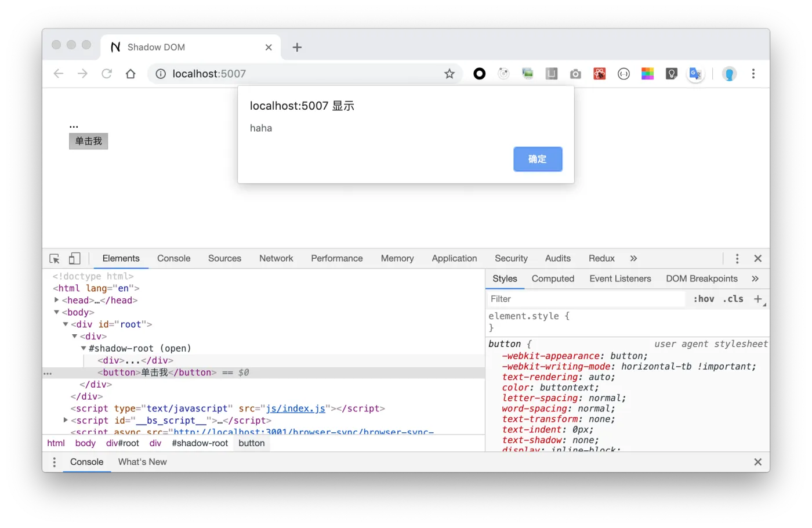The image size is (812, 528).
Task: Select div#root in the breadcrumb bar
Action: [122, 443]
